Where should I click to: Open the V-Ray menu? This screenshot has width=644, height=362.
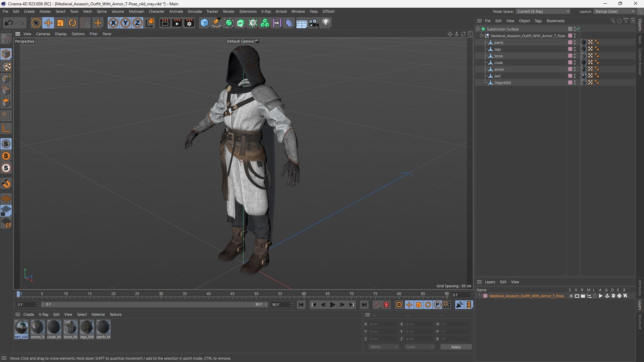tap(266, 11)
